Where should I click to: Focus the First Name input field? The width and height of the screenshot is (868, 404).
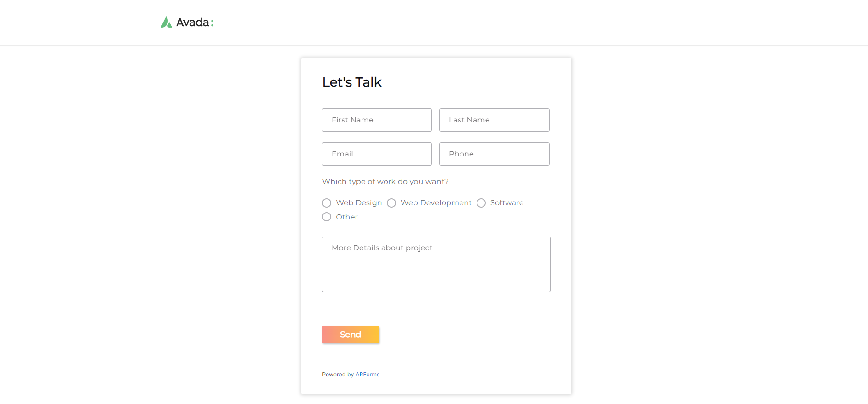(377, 120)
